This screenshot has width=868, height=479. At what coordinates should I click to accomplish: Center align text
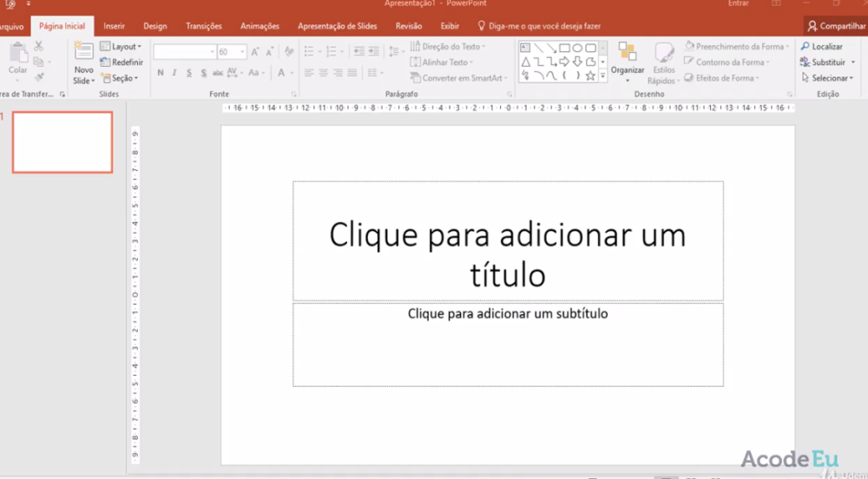click(323, 73)
